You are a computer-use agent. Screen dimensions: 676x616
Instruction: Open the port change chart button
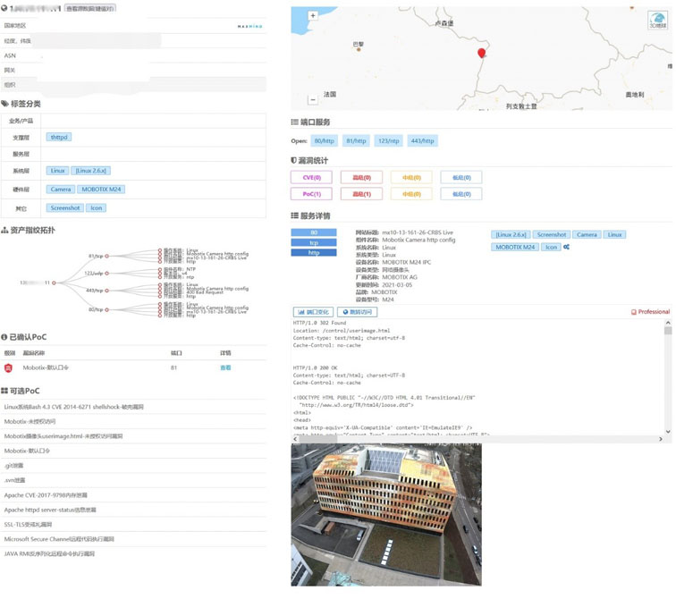coord(314,312)
